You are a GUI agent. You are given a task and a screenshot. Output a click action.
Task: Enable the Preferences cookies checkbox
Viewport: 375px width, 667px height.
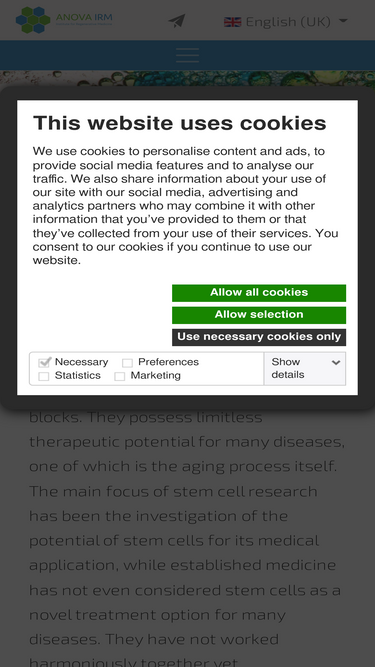click(127, 363)
